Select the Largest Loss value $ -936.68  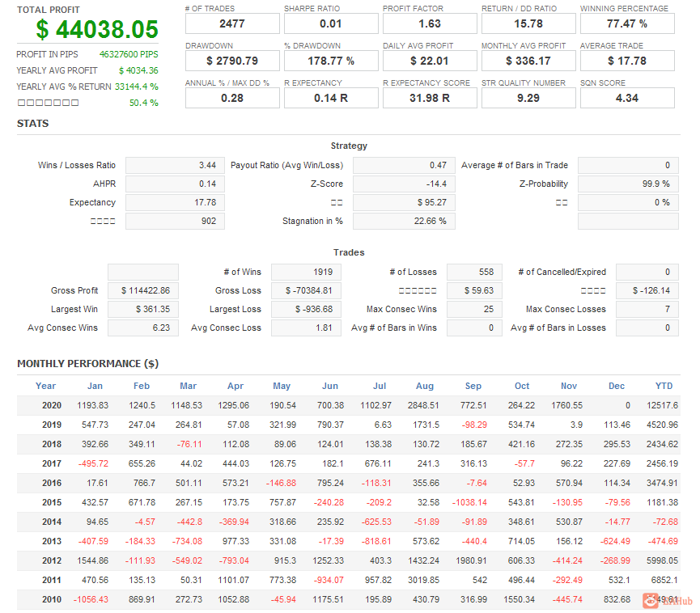[x=306, y=309]
